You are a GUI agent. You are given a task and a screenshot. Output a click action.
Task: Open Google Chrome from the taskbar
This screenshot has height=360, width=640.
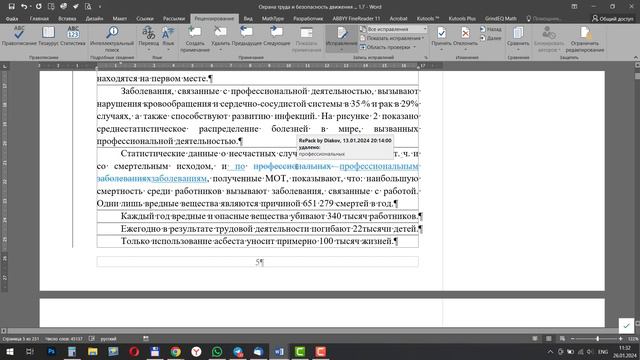click(x=176, y=351)
